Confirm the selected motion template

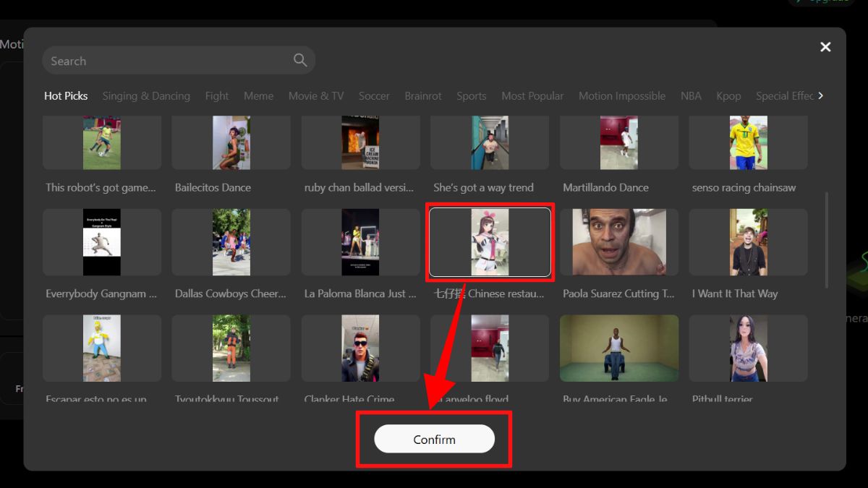pos(434,439)
